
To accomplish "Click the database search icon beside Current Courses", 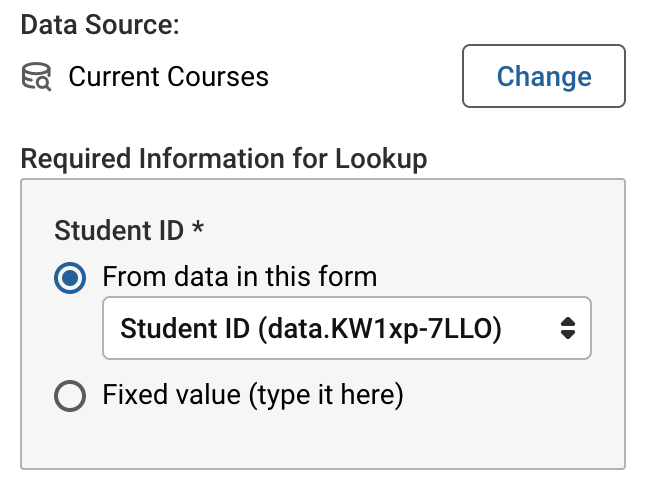I will click(37, 77).
